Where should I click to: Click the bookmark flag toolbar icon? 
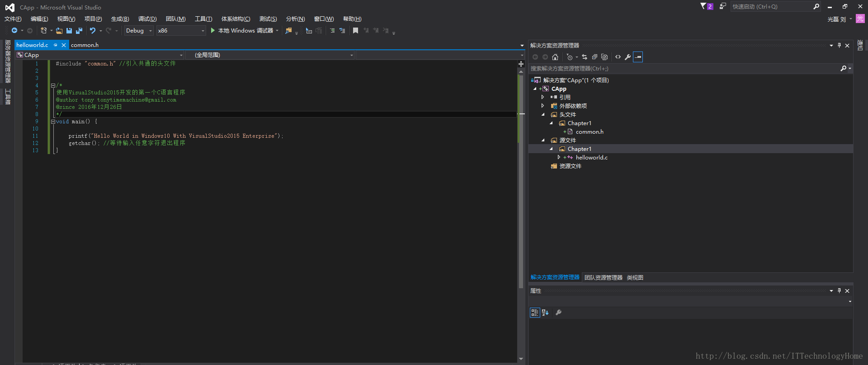click(356, 31)
